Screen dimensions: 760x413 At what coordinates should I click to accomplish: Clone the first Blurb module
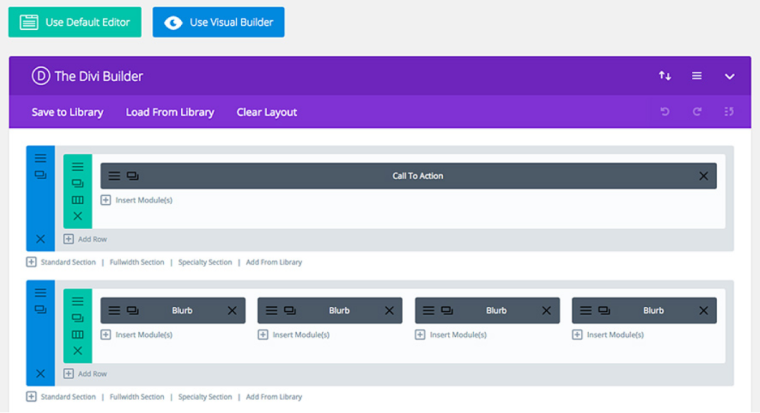pyautogui.click(x=133, y=310)
